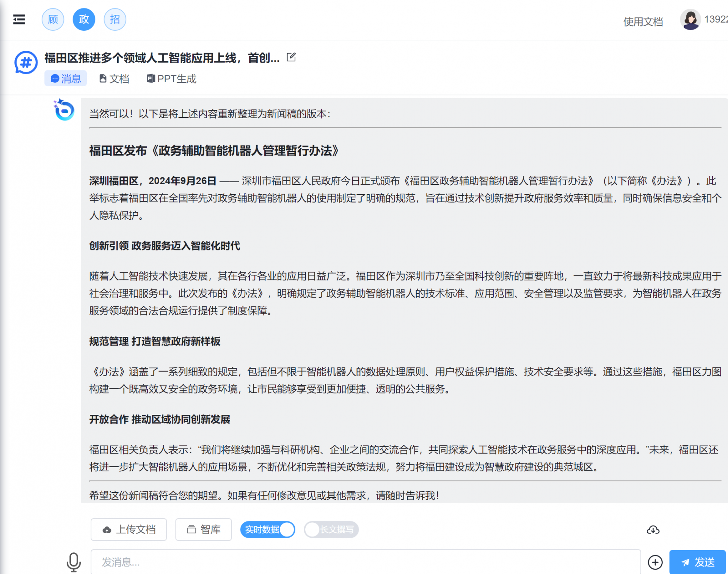The width and height of the screenshot is (728, 574).
Task: Open the 智库 button
Action: pos(204,529)
